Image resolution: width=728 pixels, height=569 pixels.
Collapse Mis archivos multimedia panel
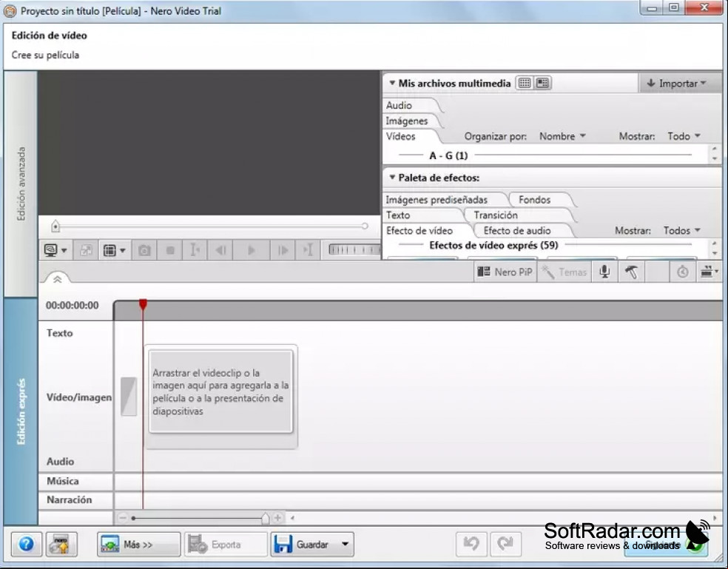392,83
